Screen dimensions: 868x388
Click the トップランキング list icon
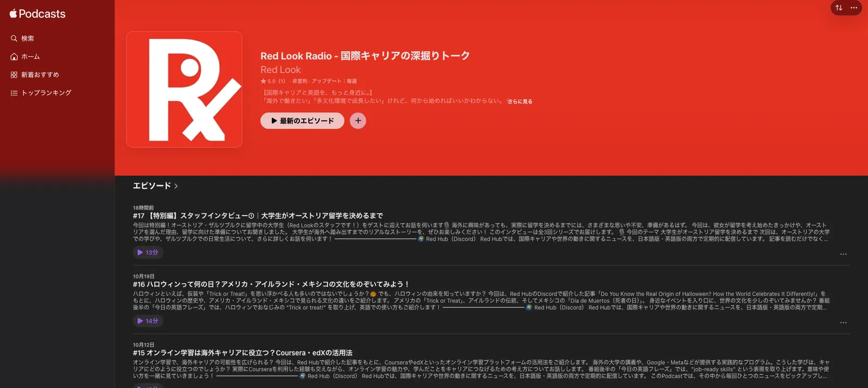click(x=14, y=93)
